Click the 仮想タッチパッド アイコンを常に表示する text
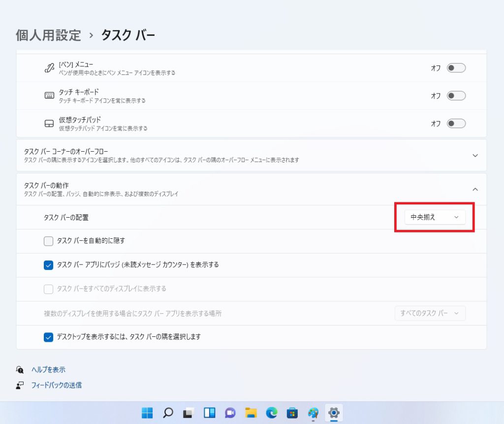This screenshot has height=424, width=504. (x=103, y=129)
